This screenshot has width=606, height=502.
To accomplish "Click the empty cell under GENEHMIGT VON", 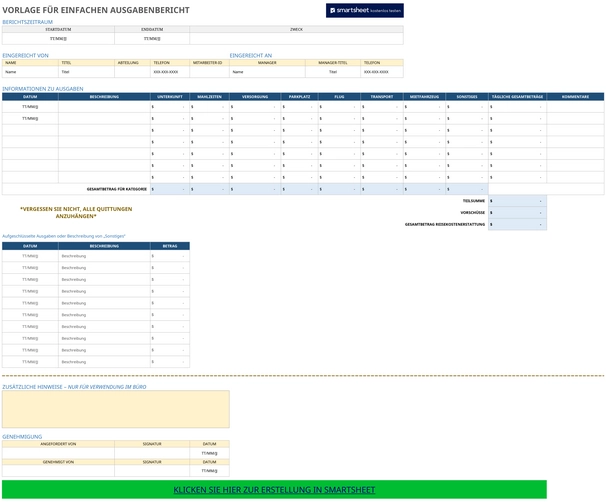I will click(58, 471).
